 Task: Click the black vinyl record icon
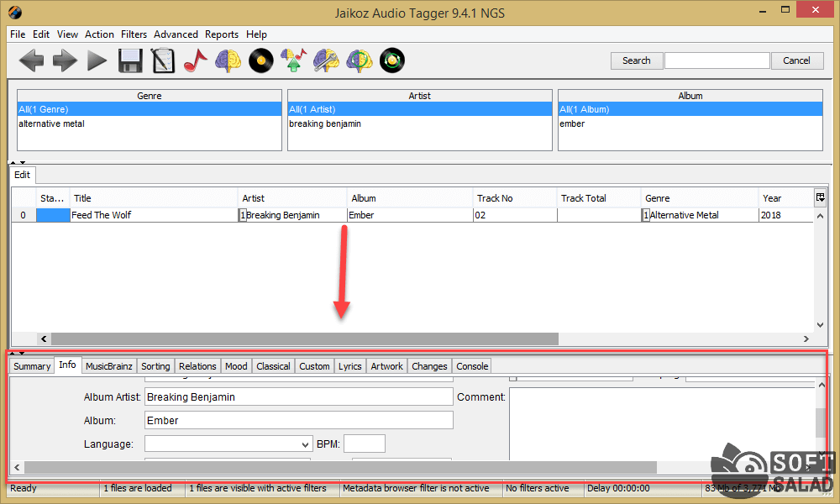pyautogui.click(x=261, y=60)
